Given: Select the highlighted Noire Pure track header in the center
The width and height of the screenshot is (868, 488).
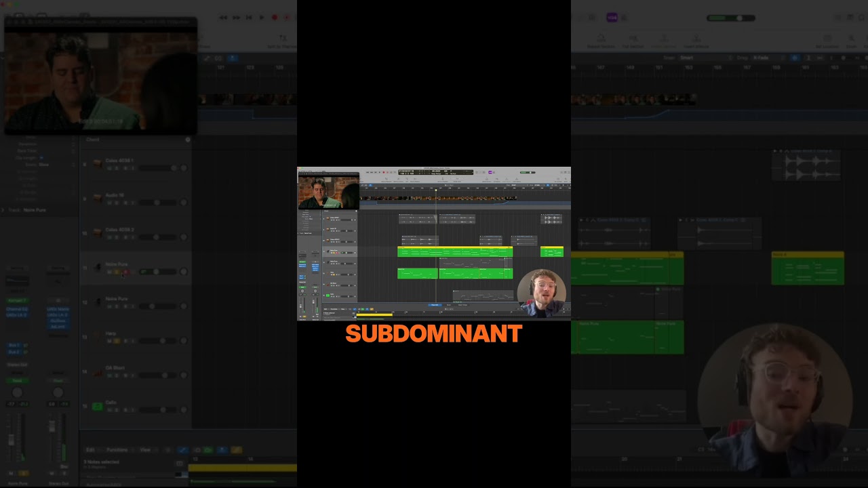Looking at the screenshot, I should click(x=340, y=251).
